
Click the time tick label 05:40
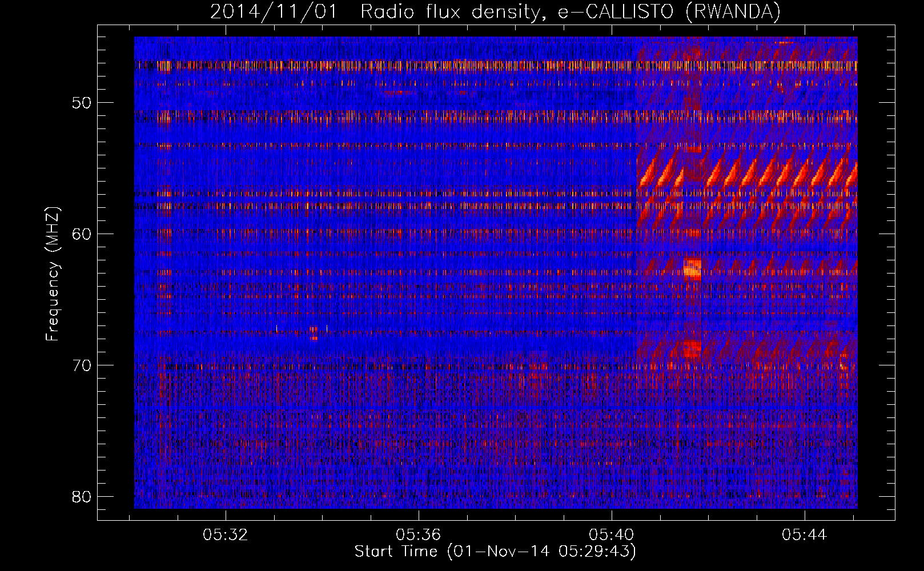[612, 534]
